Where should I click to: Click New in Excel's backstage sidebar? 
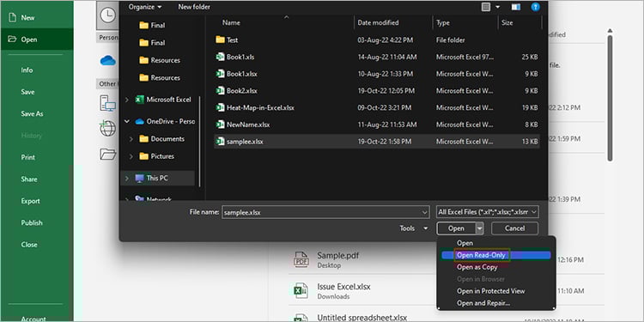28,18
